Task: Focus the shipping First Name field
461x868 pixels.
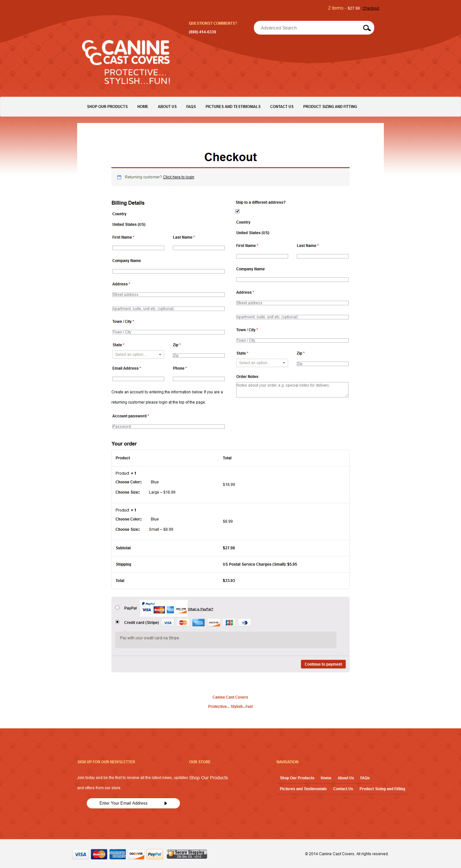Action: (262, 257)
